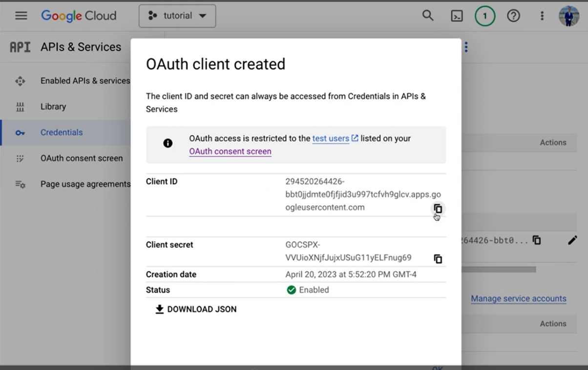Expand the tutorial project selector dropdown
This screenshot has height=370, width=588.
177,16
